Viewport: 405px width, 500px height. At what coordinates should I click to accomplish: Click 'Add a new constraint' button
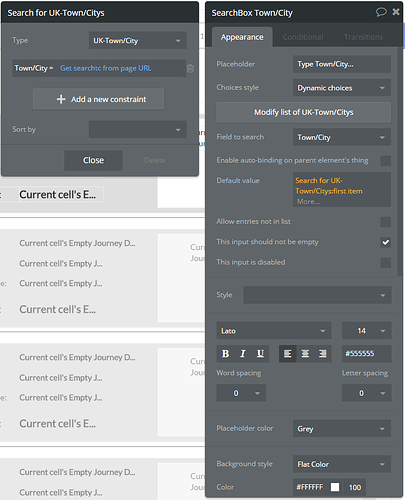98,99
